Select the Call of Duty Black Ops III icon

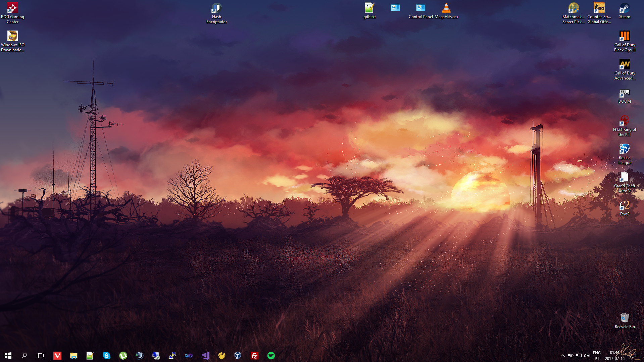coord(625,42)
